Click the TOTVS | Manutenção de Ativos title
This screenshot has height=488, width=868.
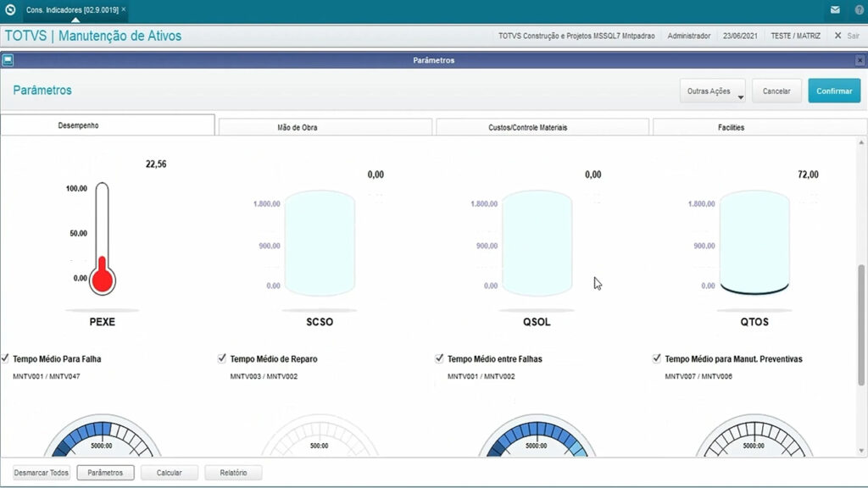point(93,36)
